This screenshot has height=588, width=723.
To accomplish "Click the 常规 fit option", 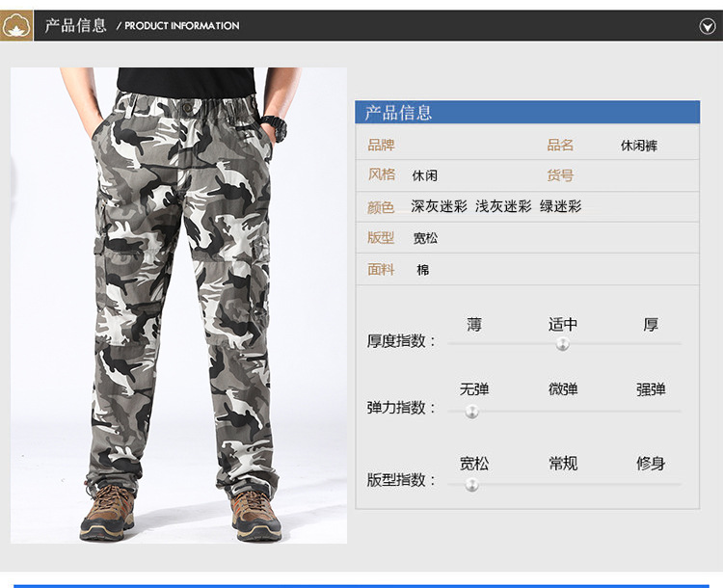I will [563, 463].
